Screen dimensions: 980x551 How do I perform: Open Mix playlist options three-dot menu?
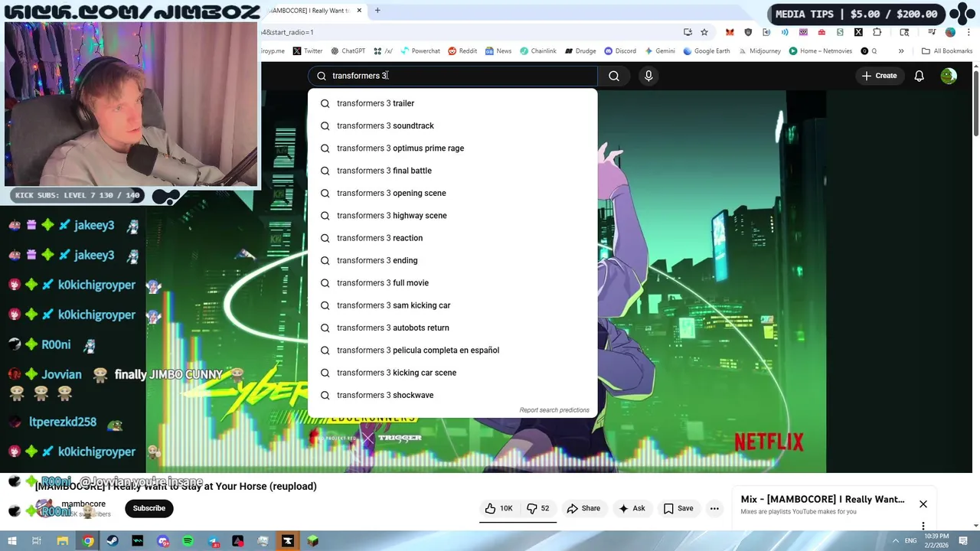pyautogui.click(x=923, y=527)
